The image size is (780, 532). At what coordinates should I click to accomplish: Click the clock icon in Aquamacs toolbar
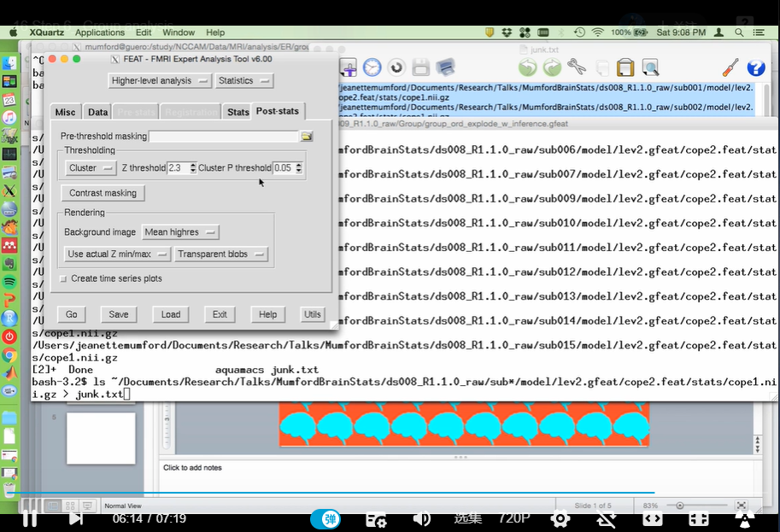coord(372,67)
